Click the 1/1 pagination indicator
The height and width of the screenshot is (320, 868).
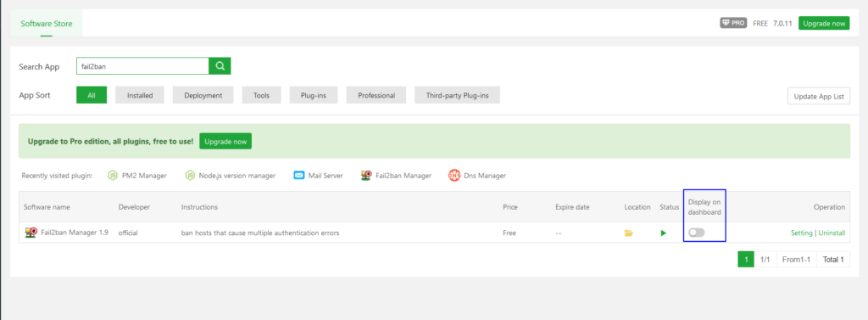click(765, 259)
